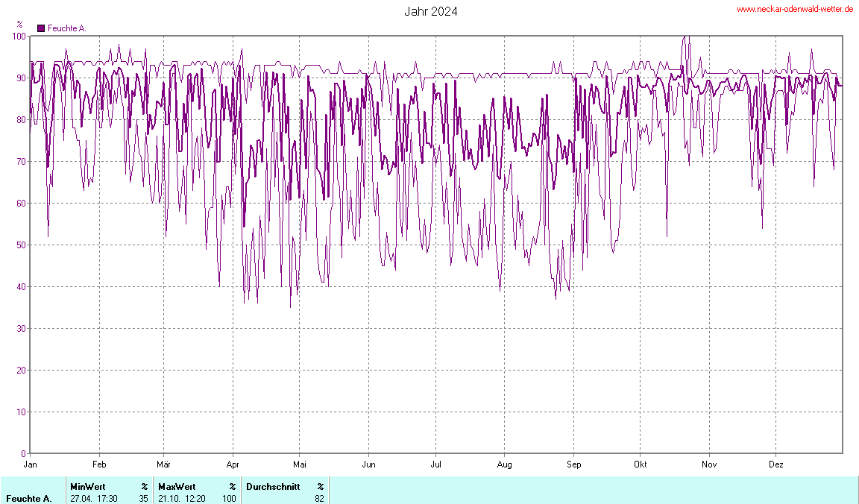Viewport: 859px width, 504px height.
Task: Select the average value 82 cell
Action: [319, 498]
